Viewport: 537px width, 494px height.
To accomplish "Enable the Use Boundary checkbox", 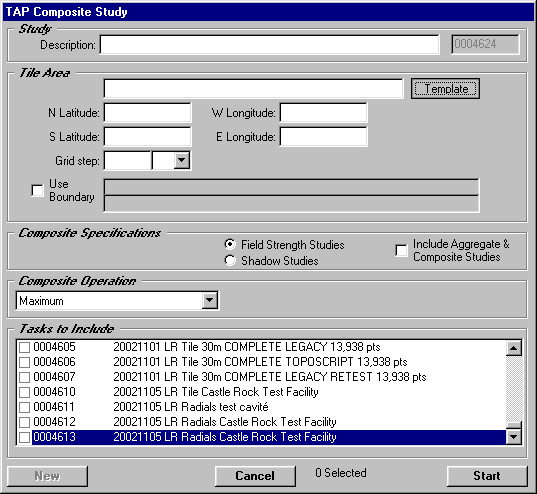I will coord(37,190).
